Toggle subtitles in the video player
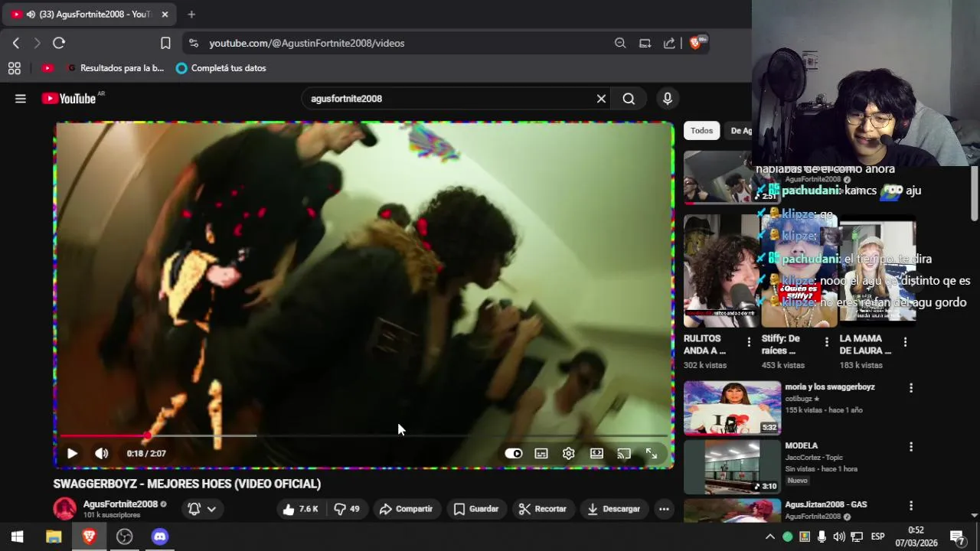The image size is (980, 551). (x=541, y=453)
